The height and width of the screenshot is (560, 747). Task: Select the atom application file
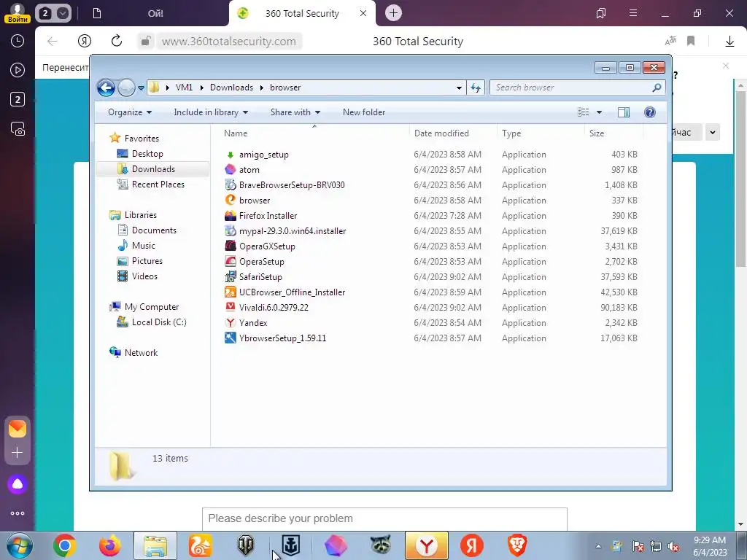pos(249,169)
